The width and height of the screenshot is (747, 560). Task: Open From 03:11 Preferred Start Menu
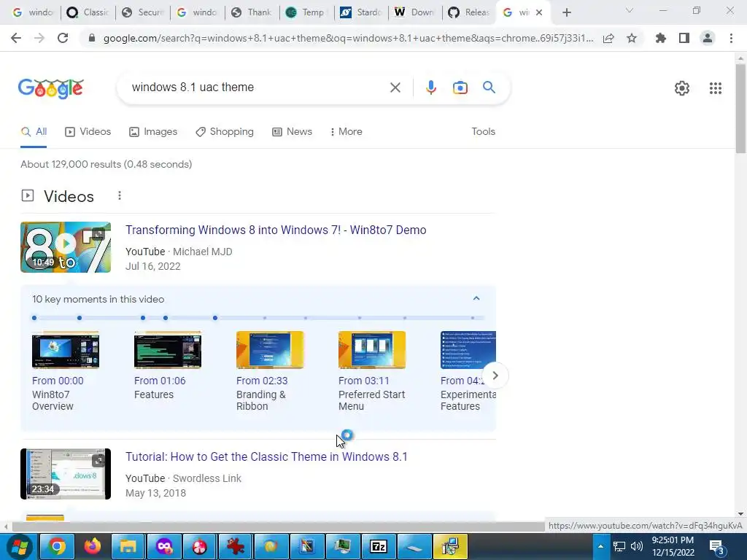[x=371, y=371]
